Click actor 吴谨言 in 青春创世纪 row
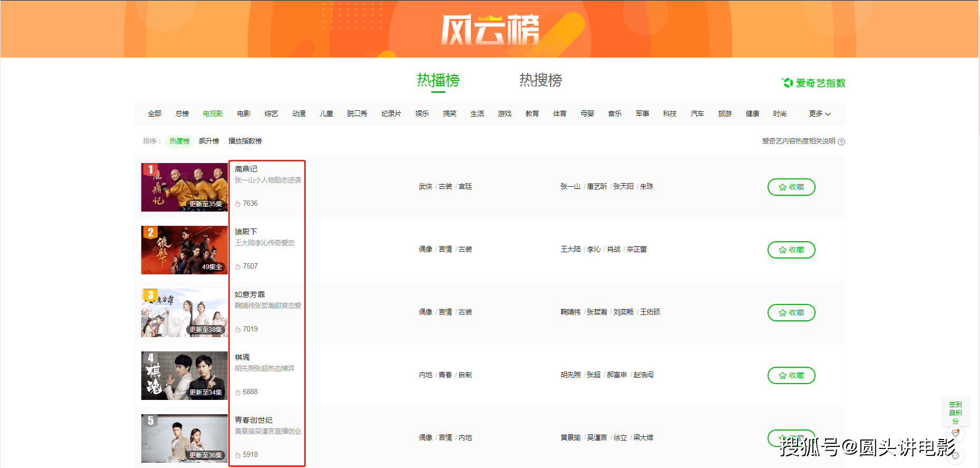Image resolution: width=980 pixels, height=468 pixels. point(597,437)
